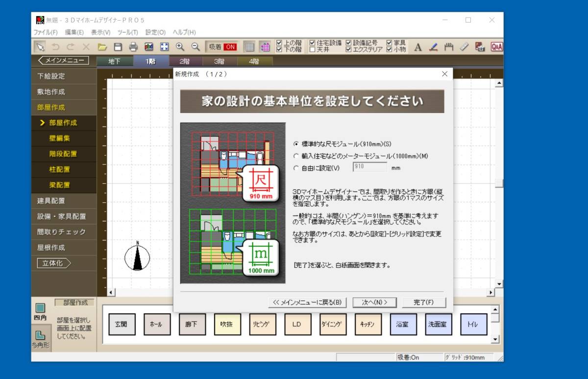Toggle the 住宅設備 checkbox
Screen dimensions: 588x379
pyautogui.click(x=312, y=43)
